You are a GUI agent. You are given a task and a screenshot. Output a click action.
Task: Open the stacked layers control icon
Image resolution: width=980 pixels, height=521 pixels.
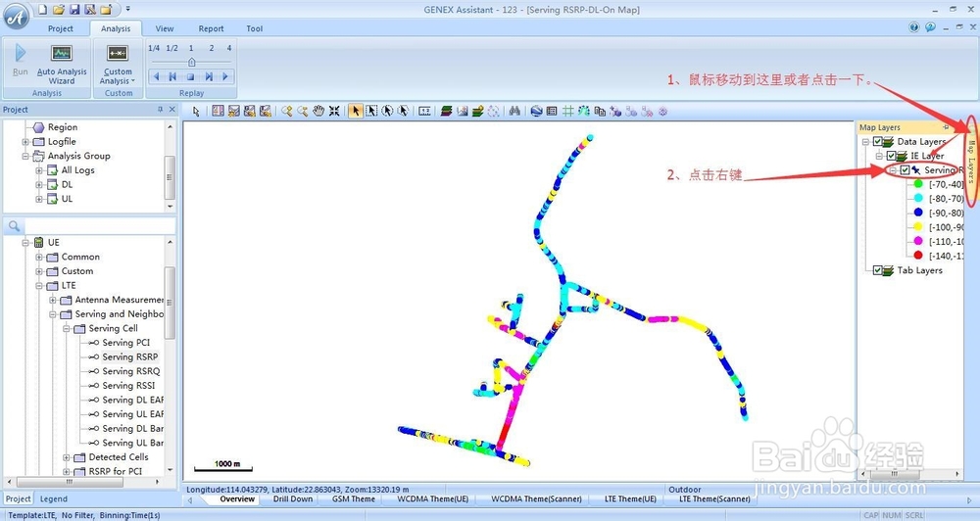(446, 111)
